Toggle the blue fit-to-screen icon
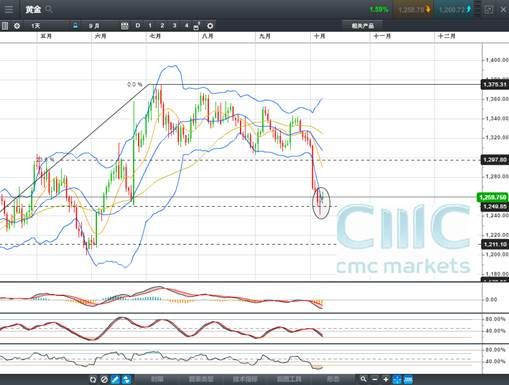 pos(397,379)
